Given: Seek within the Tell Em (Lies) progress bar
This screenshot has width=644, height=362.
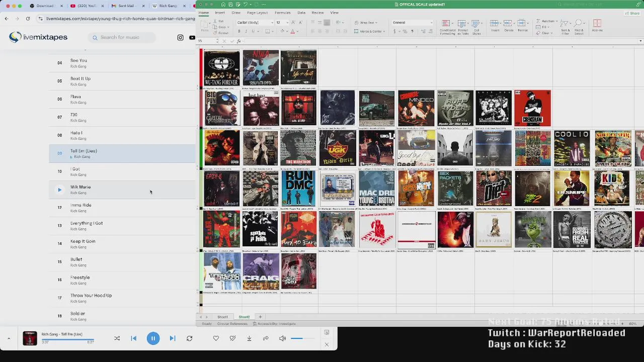Looking at the screenshot, I should pos(68,339).
